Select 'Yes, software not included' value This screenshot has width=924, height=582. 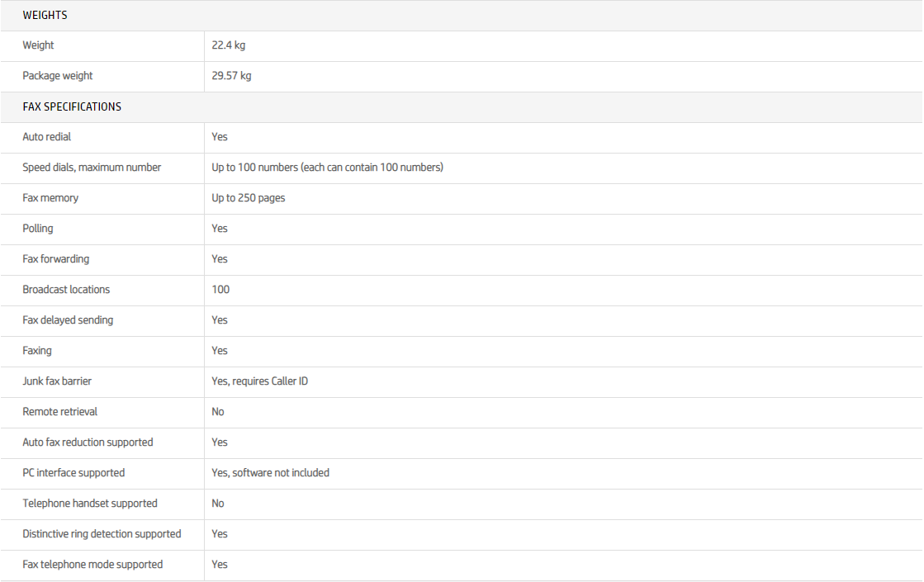click(270, 473)
